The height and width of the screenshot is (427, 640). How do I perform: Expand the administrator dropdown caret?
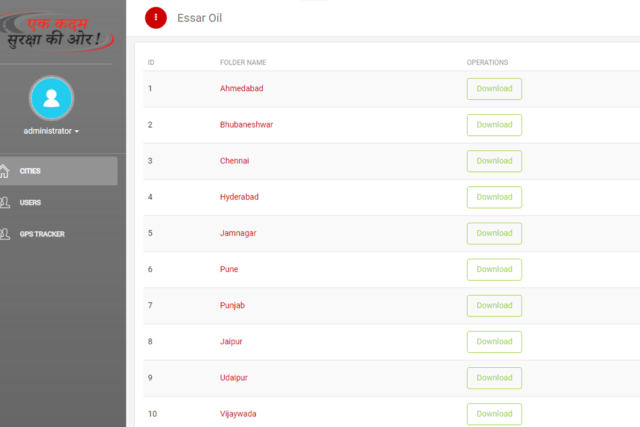[77, 131]
